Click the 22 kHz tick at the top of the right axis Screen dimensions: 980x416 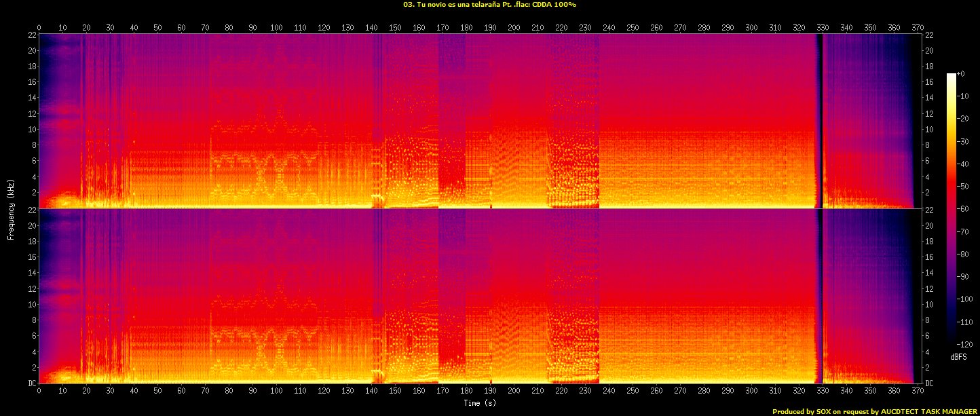coord(928,35)
